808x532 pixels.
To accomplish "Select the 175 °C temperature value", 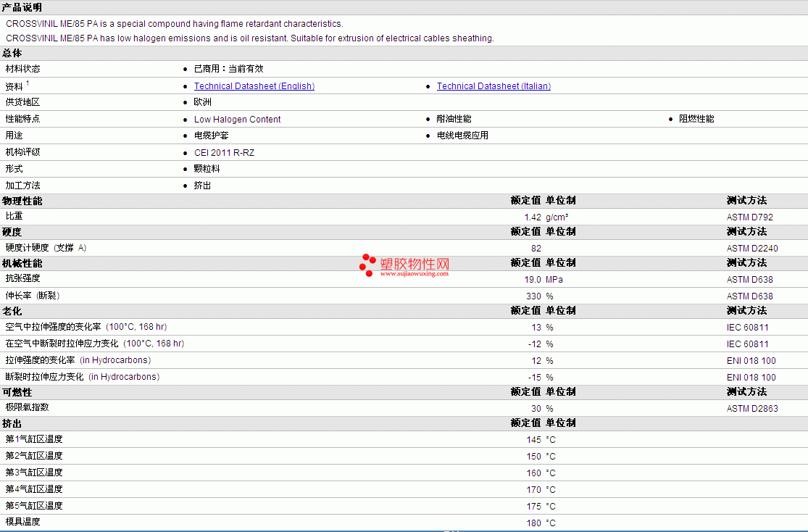I will click(x=541, y=506).
